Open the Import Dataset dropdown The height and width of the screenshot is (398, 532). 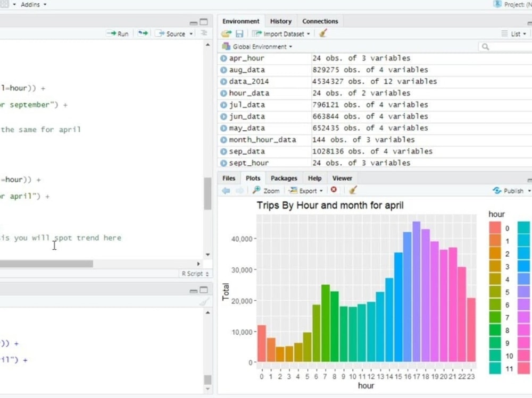(x=287, y=33)
